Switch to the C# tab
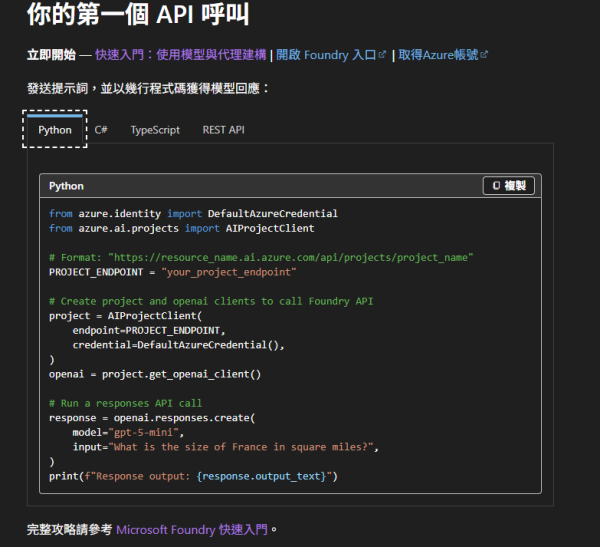Screen dimensions: 600x547 101,130
